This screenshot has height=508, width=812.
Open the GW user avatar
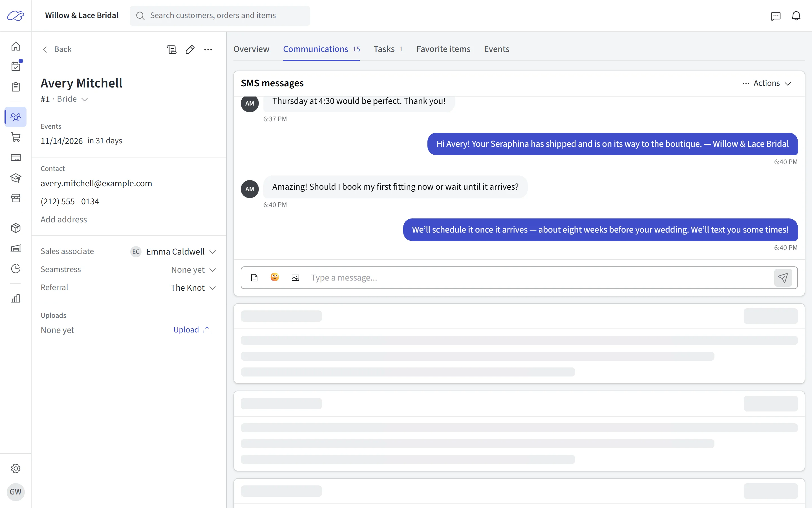click(16, 492)
